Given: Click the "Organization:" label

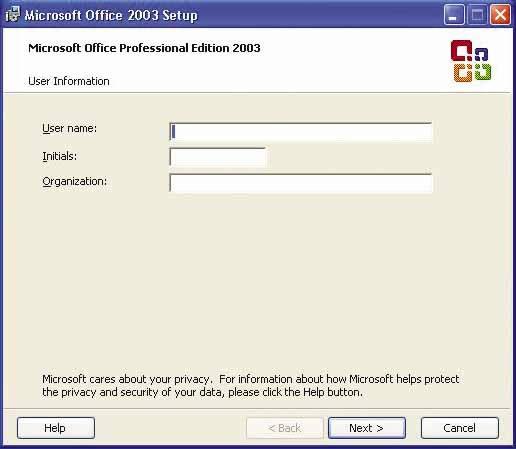Looking at the screenshot, I should pos(74,182).
